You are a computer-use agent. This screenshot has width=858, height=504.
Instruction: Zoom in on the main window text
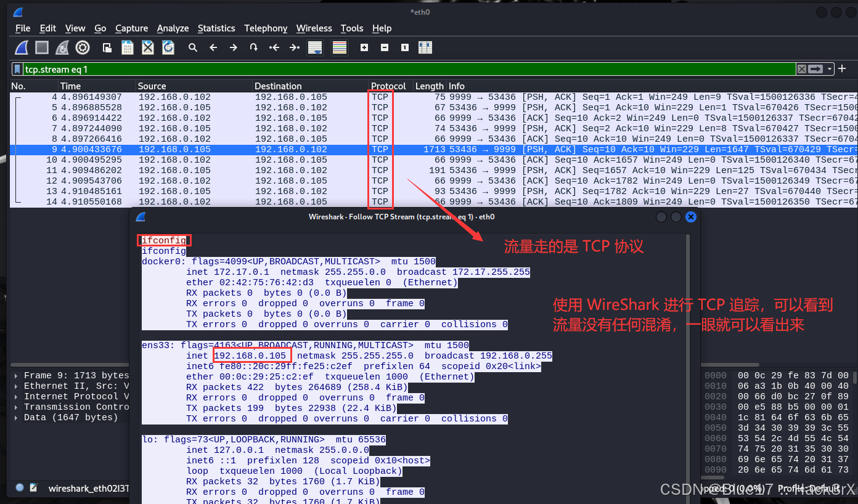364,47
